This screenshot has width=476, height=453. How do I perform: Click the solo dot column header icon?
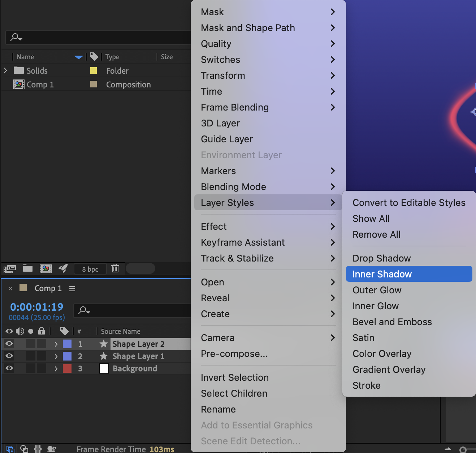(31, 331)
